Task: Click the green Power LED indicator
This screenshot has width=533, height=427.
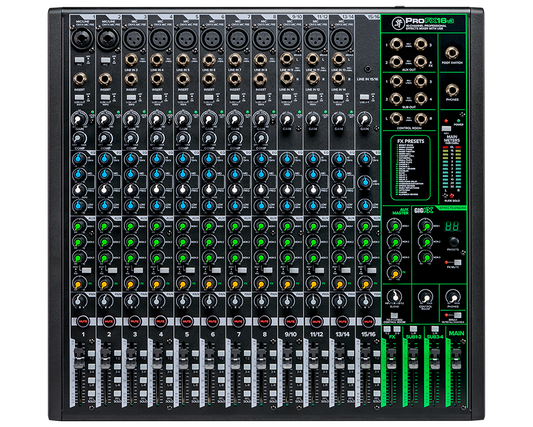Action: coord(458,121)
